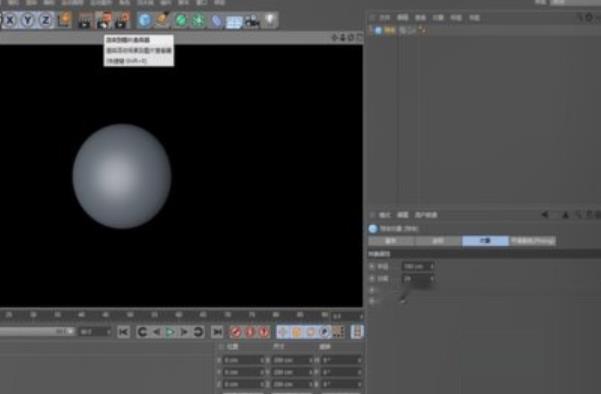Click the viewport rotate navigation icon
The height and width of the screenshot is (394, 601).
(350, 37)
